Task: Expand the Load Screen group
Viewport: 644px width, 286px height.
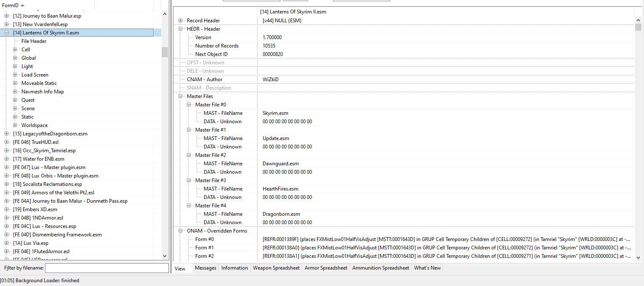Action: coord(15,75)
